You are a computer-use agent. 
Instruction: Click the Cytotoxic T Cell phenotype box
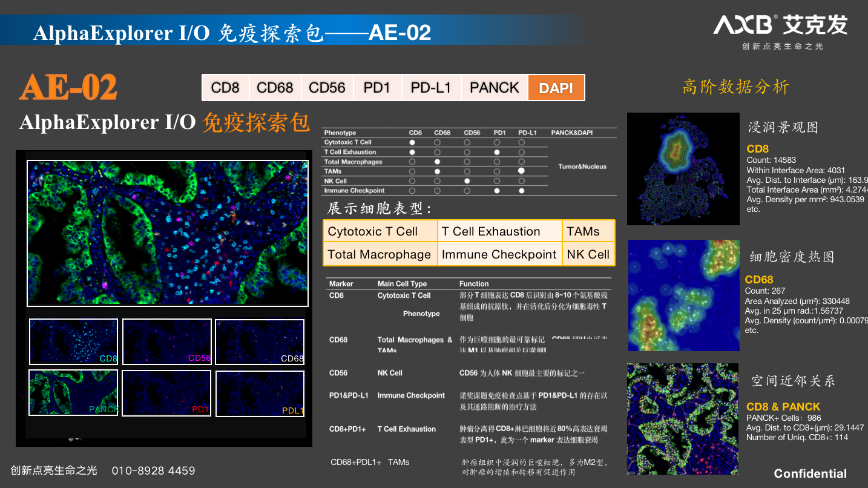(380, 231)
